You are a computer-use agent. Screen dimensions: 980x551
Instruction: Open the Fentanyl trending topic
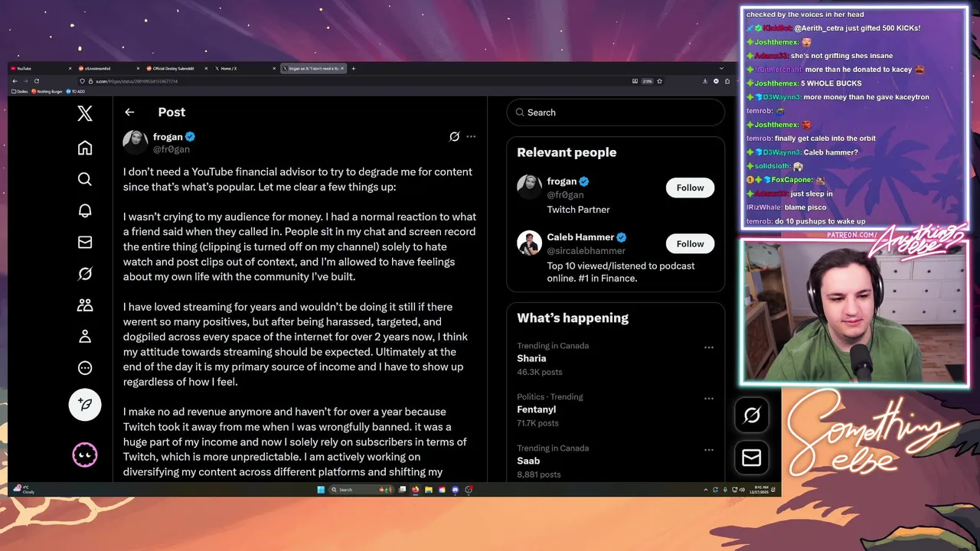tap(535, 409)
